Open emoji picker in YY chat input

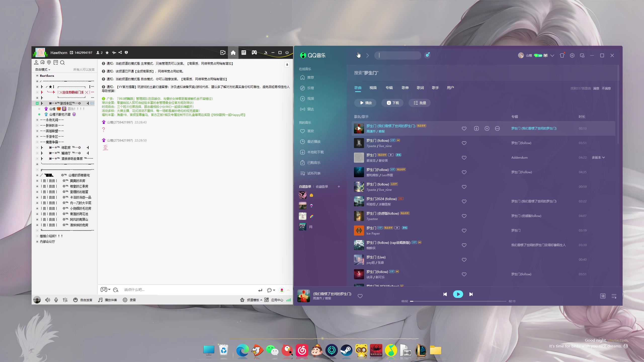[116, 290]
